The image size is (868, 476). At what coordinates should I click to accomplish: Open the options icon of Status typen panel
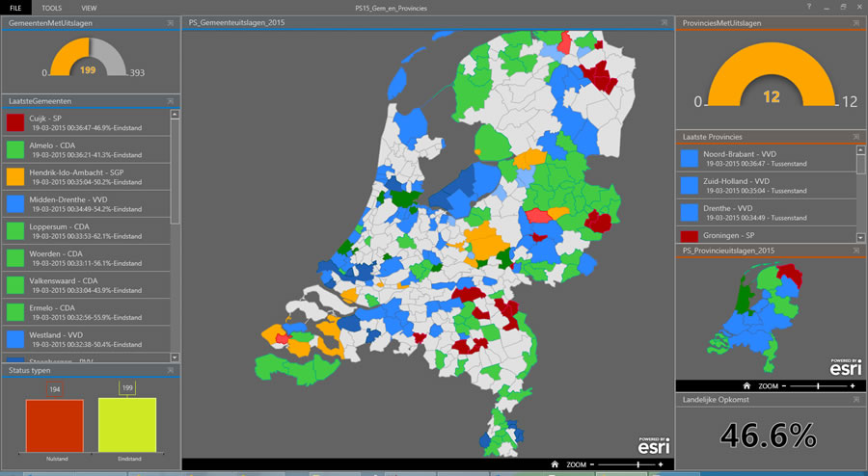[x=171, y=370]
